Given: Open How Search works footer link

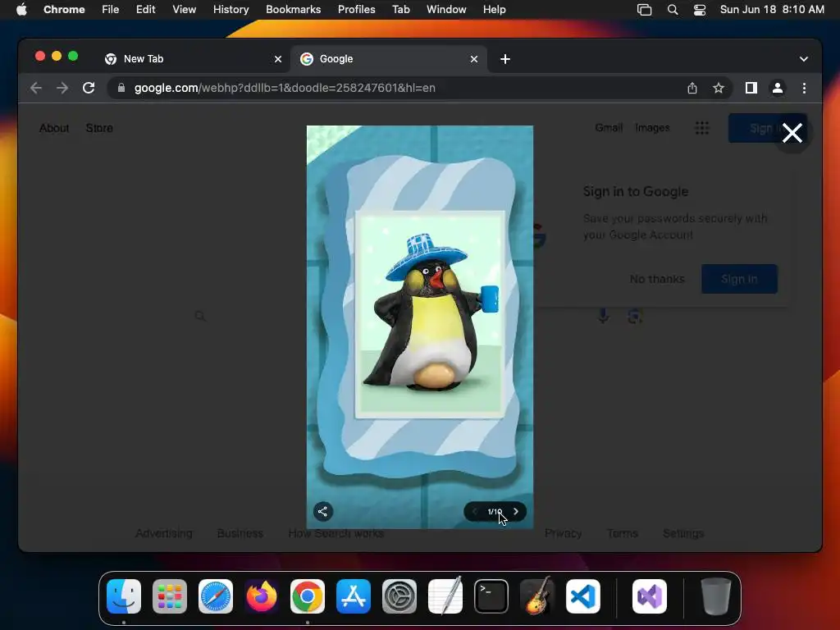Looking at the screenshot, I should (336, 533).
